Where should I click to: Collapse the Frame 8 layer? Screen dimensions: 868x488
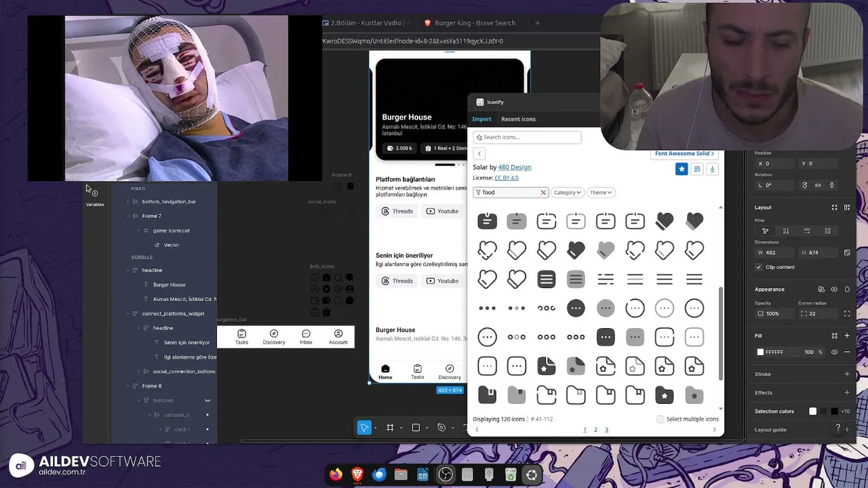tap(127, 386)
